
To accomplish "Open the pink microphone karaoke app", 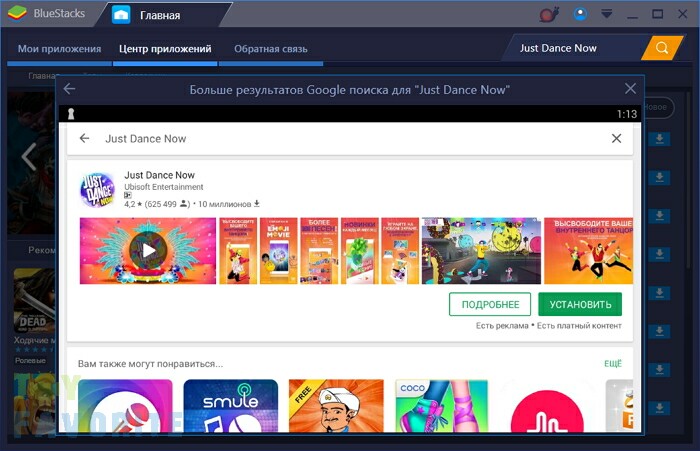I will tap(125, 405).
